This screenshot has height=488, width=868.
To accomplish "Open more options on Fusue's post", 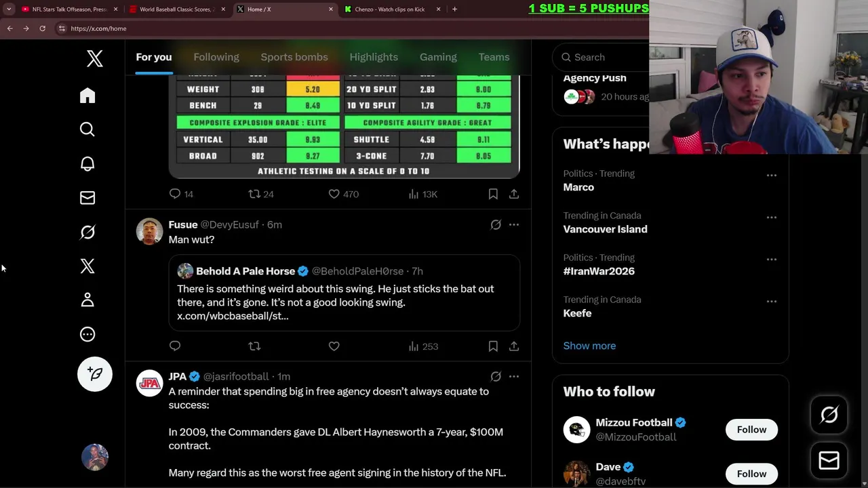I will click(514, 224).
